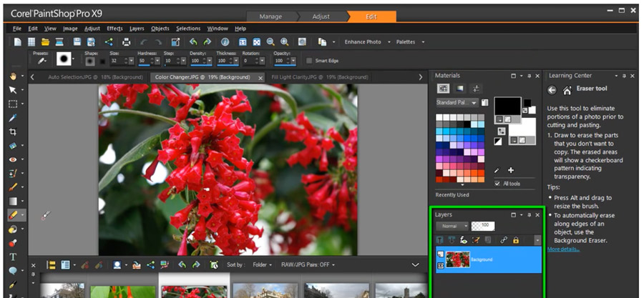This screenshot has height=298, width=644.
Task: Switch to the Manage workspace tab
Action: (270, 16)
